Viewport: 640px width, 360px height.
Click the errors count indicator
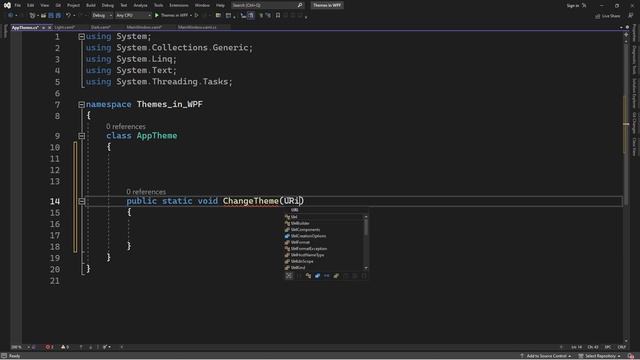pos(49,347)
